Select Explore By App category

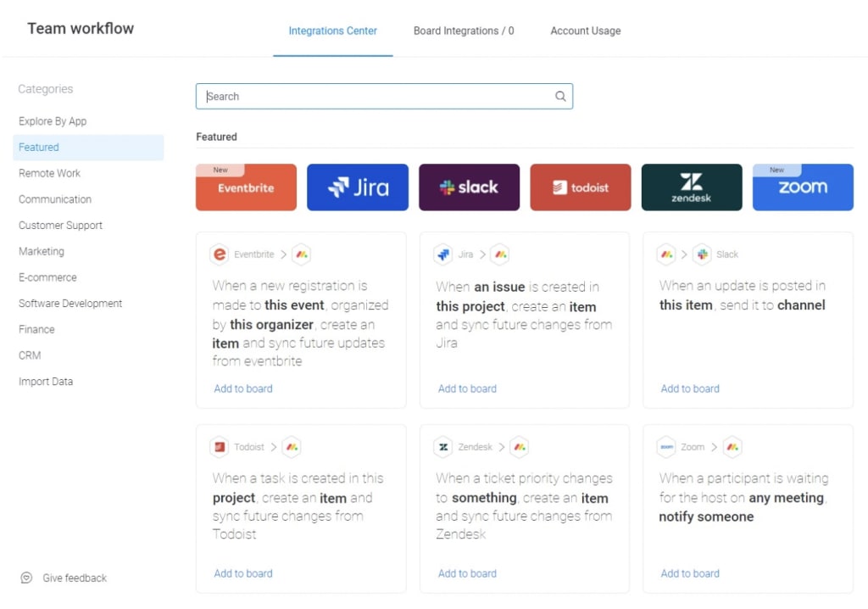pyautogui.click(x=53, y=121)
